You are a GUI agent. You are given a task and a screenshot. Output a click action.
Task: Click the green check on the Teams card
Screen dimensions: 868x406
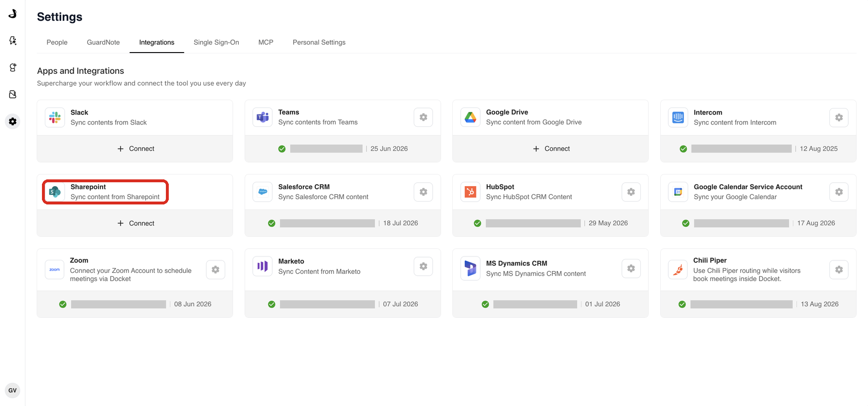tap(282, 149)
